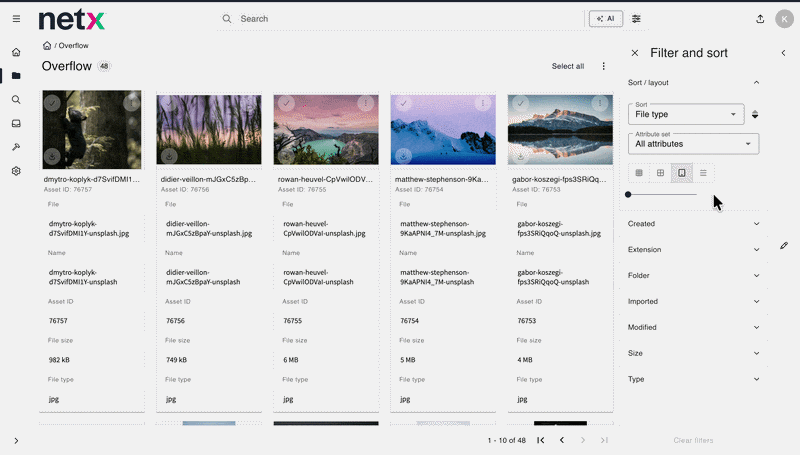Open the Folders sidebar icon
The image size is (800, 455).
pyautogui.click(x=16, y=75)
